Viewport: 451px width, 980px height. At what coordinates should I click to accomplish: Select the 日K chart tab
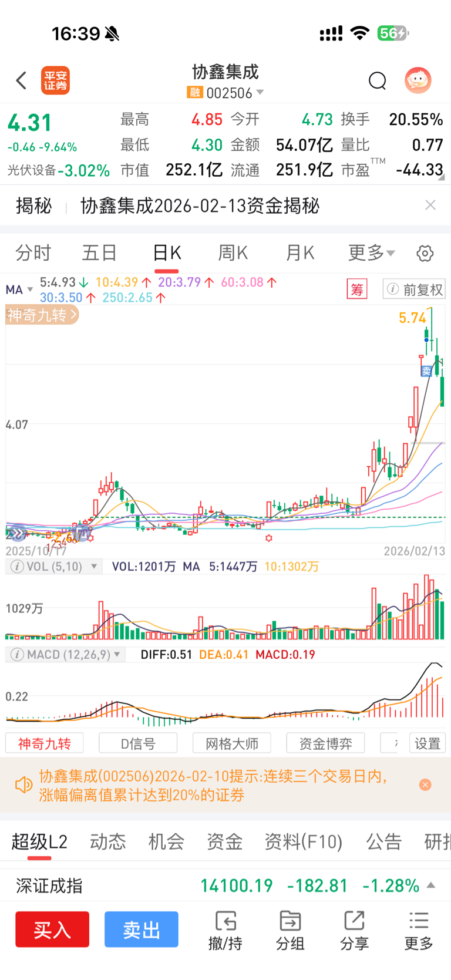coord(167,253)
